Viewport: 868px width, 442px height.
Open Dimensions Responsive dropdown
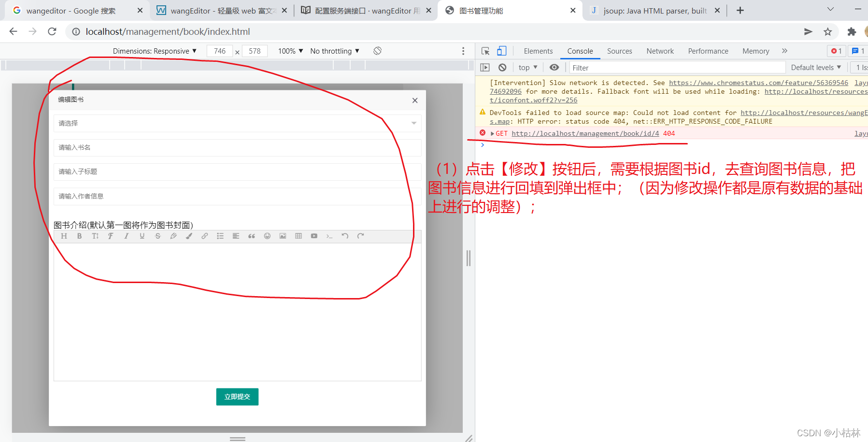tap(155, 51)
